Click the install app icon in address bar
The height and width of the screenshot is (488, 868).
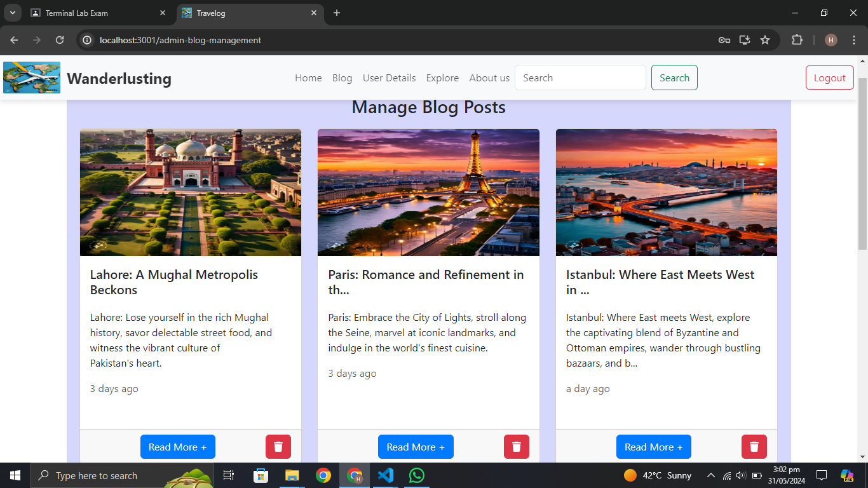745,40
